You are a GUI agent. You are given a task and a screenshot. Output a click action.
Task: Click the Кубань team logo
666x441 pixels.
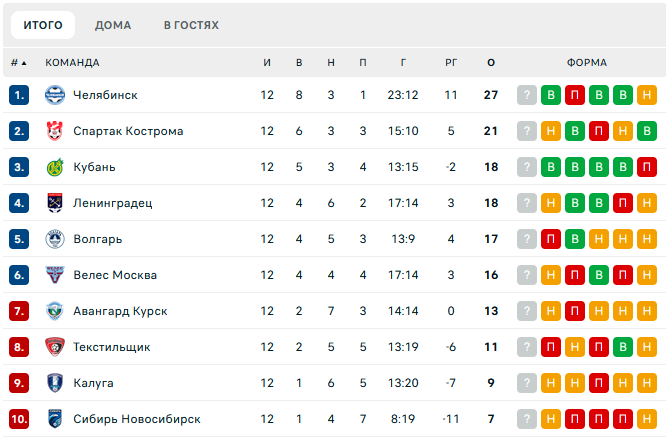coord(55,167)
